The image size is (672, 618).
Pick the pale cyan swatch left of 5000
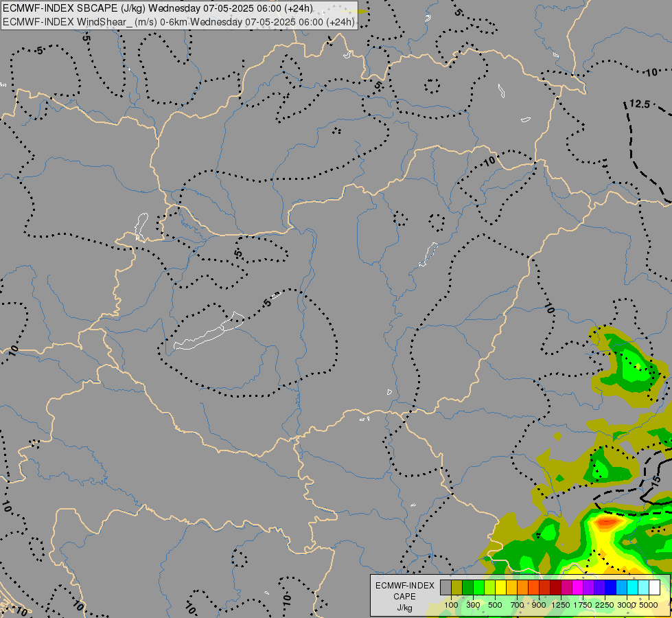[643, 587]
